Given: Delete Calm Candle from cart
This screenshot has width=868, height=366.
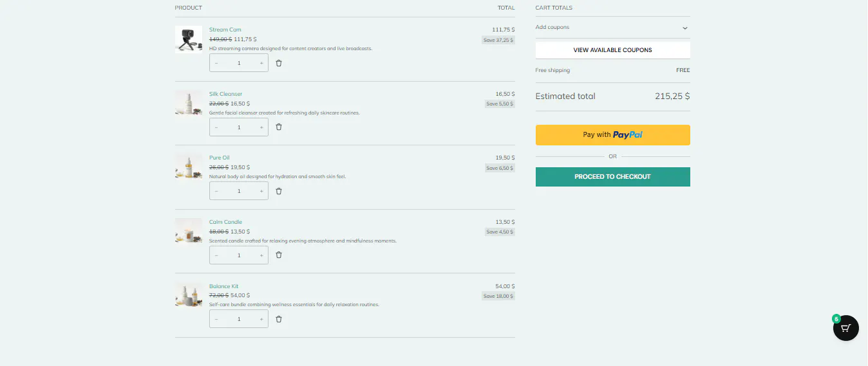Looking at the screenshot, I should tap(279, 255).
